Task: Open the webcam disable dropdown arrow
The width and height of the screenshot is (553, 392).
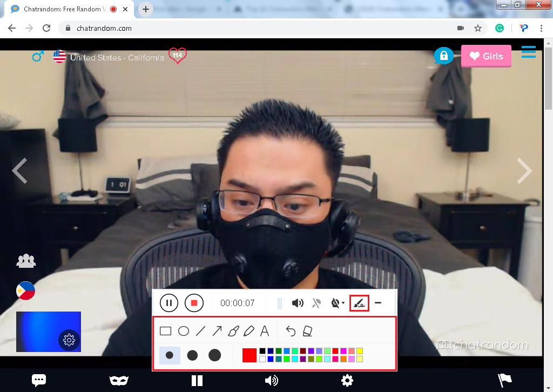Action: (x=343, y=303)
